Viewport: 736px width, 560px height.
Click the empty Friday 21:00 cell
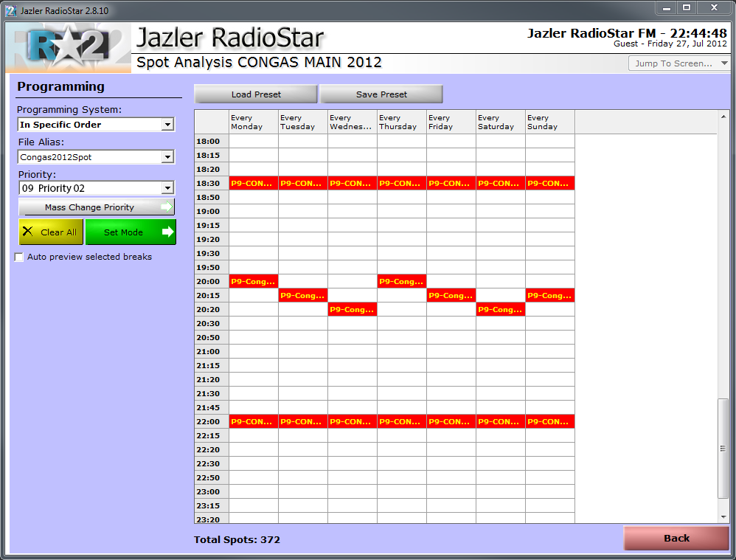click(451, 351)
